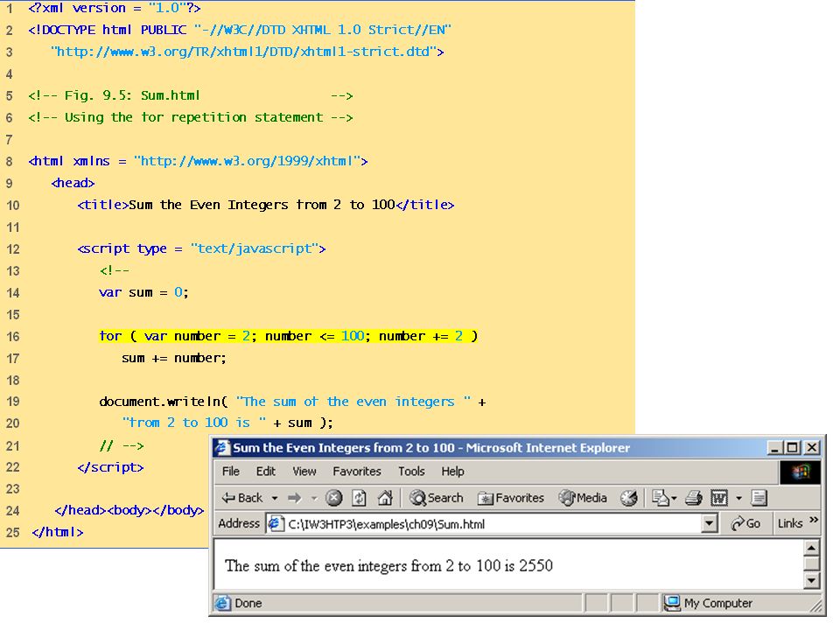
Task: Click the comment 'Using the for repetition statement'
Action: [191, 117]
